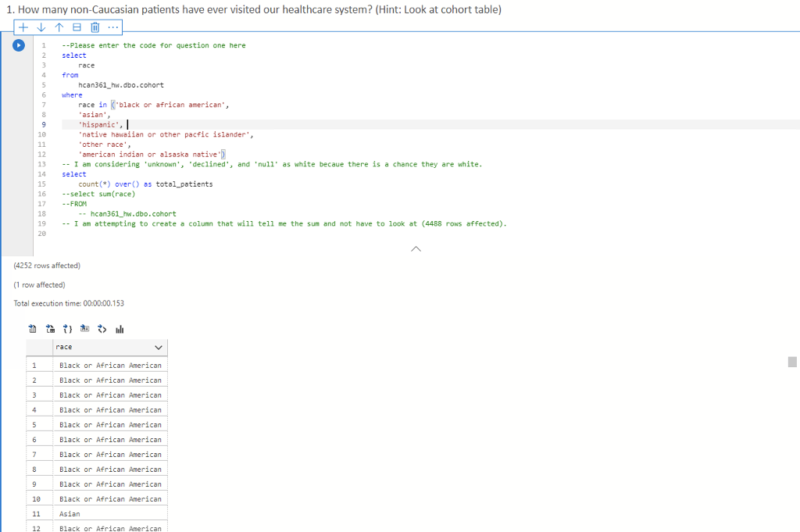The image size is (800, 532).
Task: Save results as JSON
Action: (68, 328)
